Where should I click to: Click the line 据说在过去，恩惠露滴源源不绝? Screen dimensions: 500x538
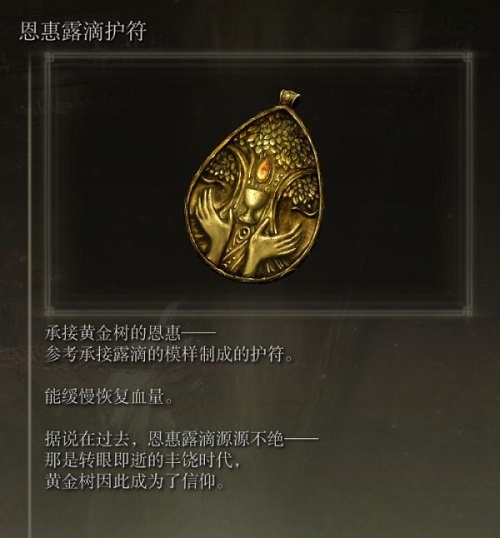181,439
